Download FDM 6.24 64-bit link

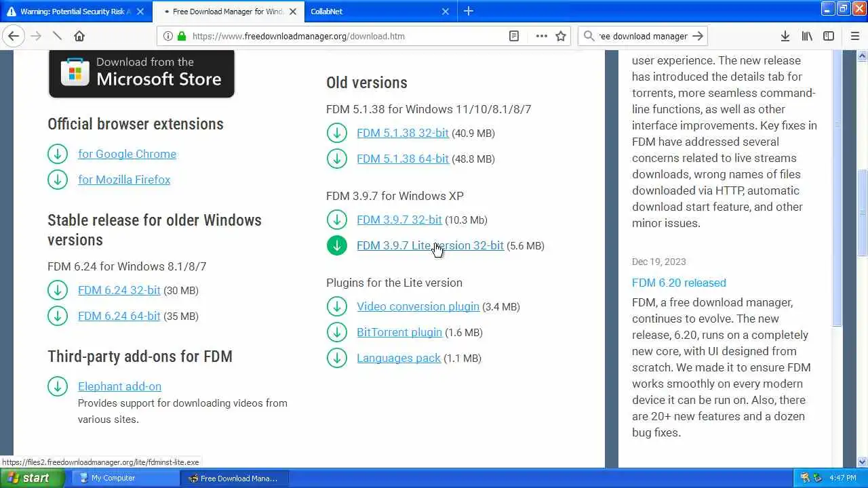click(x=119, y=316)
